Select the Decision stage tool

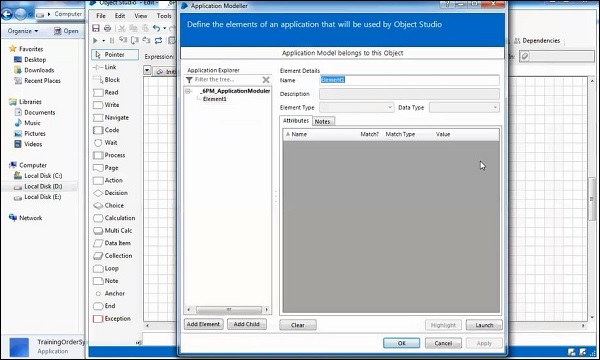[x=111, y=193]
